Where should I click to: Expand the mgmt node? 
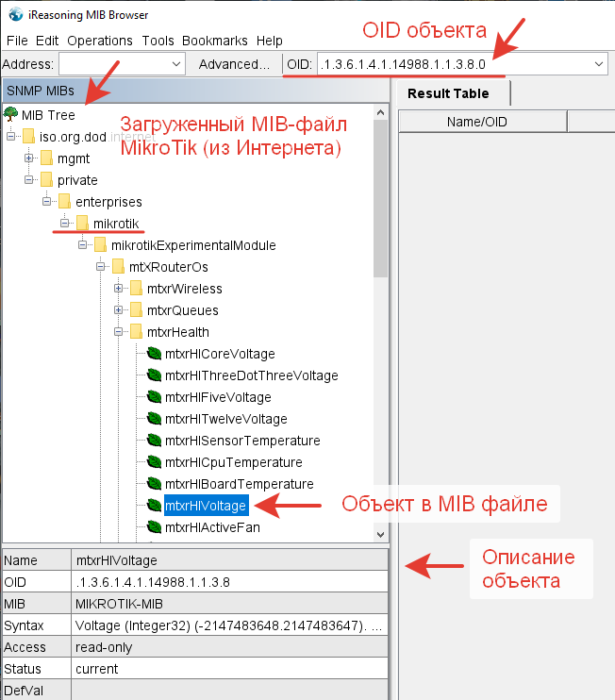coord(28,158)
